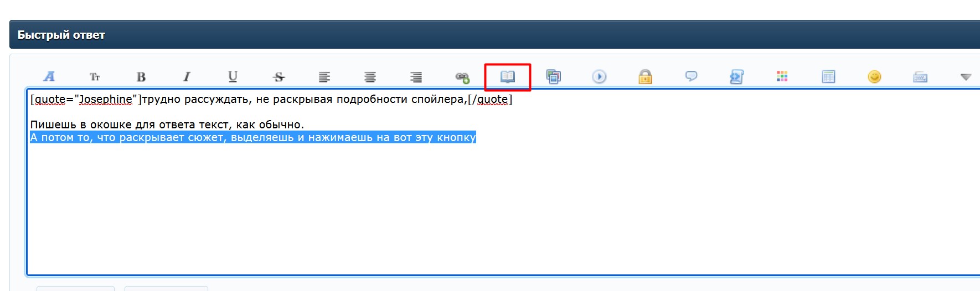
Task: Open the font selection icon
Action: (49, 76)
